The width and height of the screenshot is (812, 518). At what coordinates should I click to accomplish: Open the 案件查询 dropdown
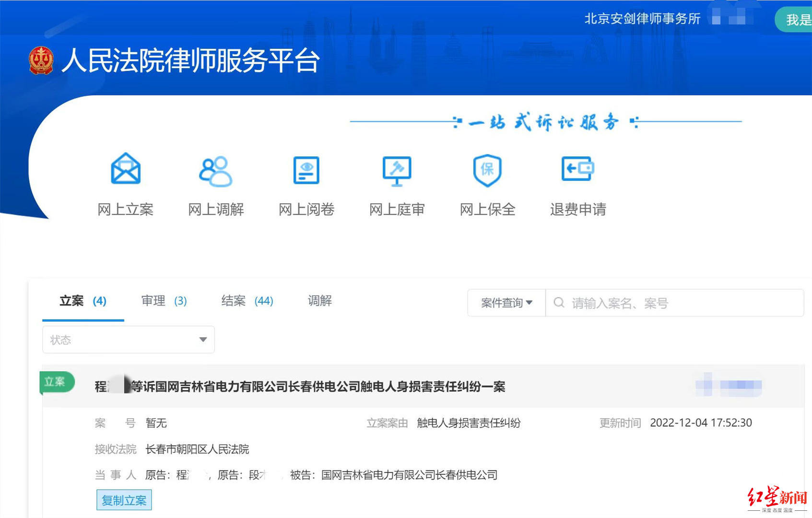click(x=506, y=303)
